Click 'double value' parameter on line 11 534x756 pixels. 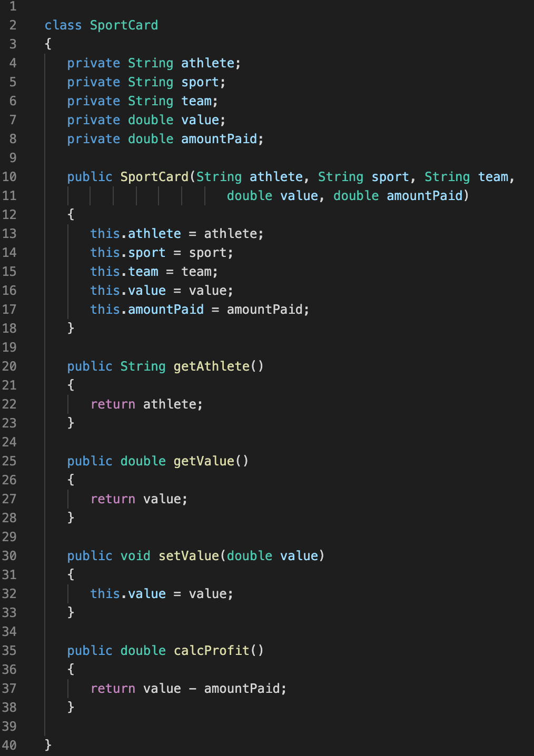pos(273,196)
